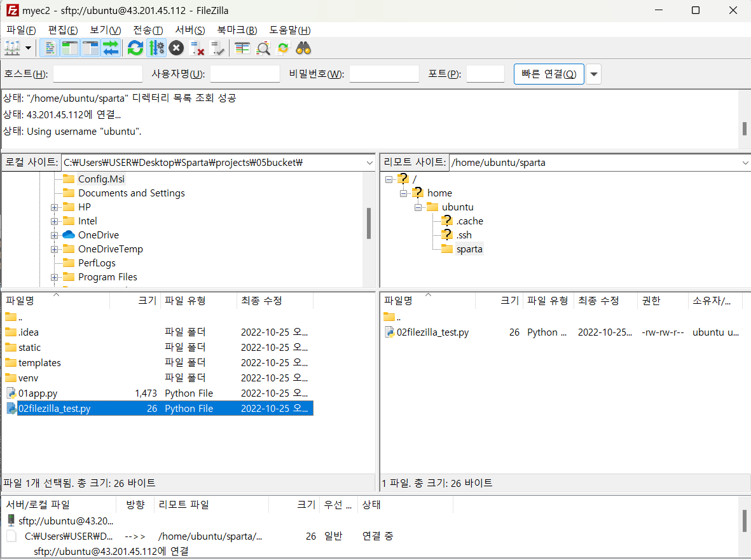Refresh file and folder lists icon
751x560 pixels.
tap(135, 48)
